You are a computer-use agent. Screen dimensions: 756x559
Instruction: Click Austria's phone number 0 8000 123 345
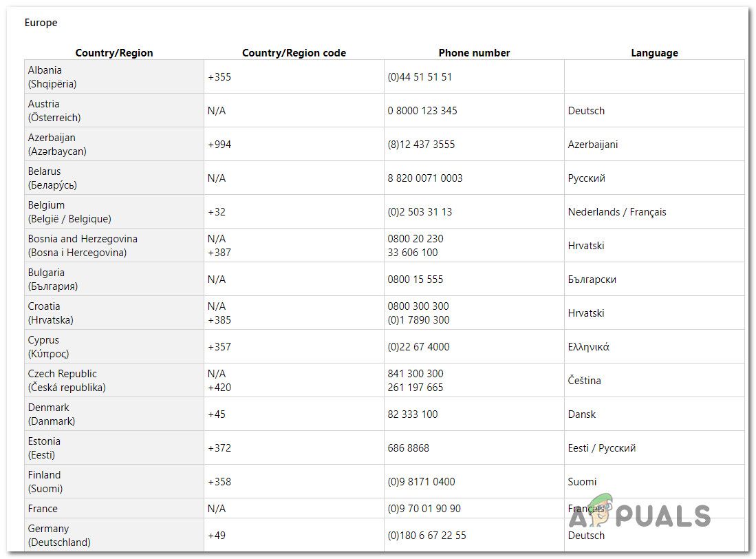tap(422, 111)
